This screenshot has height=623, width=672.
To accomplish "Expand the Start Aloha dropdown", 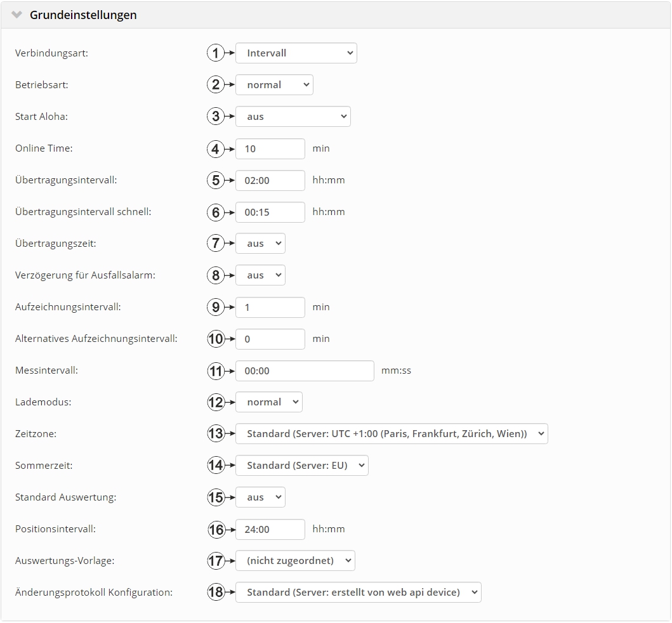I will 293,117.
